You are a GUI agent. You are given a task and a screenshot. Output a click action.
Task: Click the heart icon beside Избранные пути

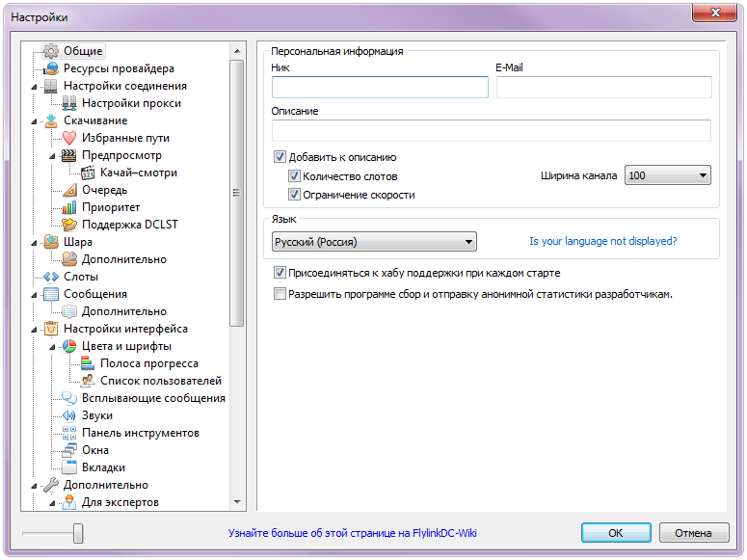(x=68, y=138)
